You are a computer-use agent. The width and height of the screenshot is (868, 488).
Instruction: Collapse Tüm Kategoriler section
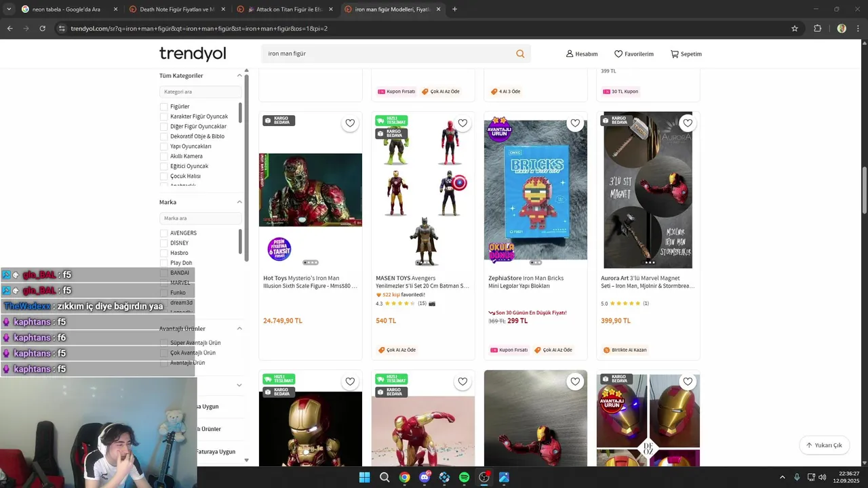239,75
